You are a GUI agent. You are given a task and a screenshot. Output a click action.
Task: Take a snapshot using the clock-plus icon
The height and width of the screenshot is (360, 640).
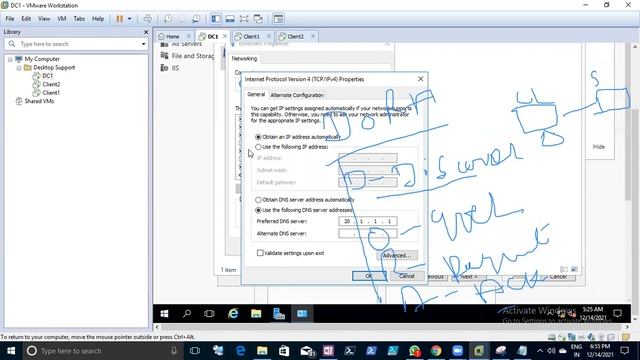point(168,19)
